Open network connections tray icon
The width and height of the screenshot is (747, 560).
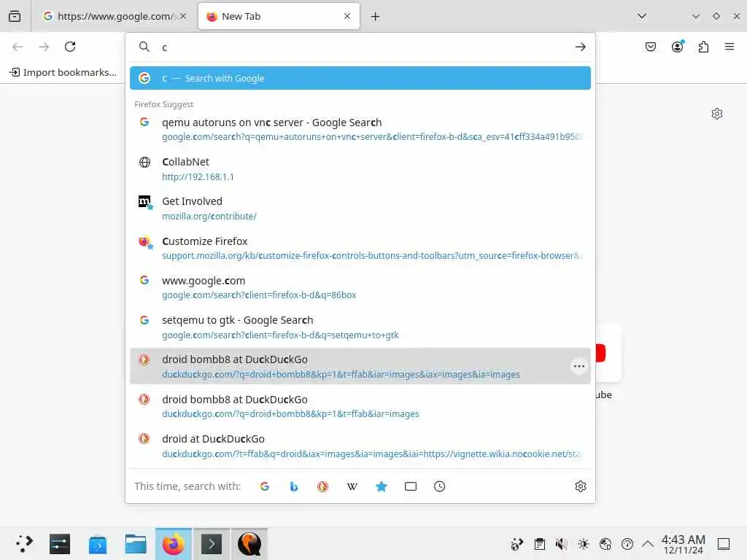[605, 544]
